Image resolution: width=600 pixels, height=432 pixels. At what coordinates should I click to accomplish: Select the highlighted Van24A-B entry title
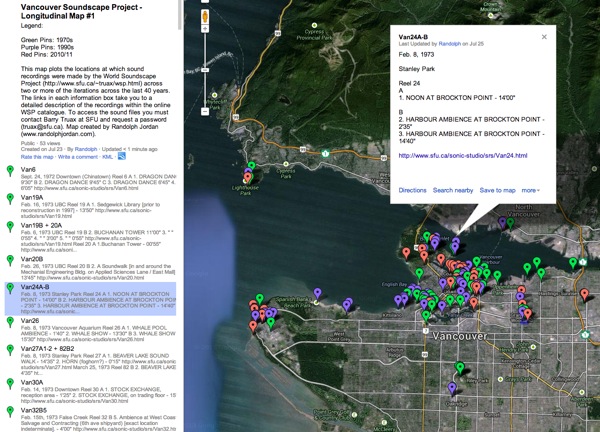(35, 287)
